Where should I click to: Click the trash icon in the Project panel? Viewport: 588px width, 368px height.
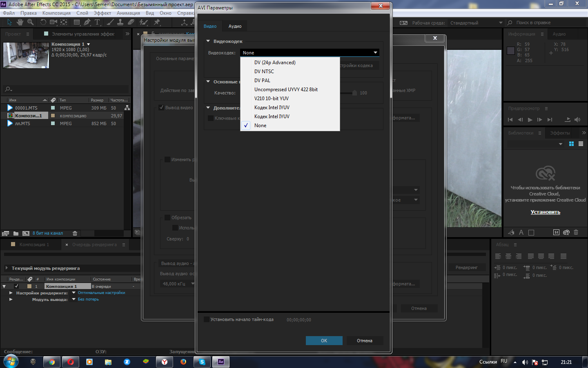click(x=75, y=233)
